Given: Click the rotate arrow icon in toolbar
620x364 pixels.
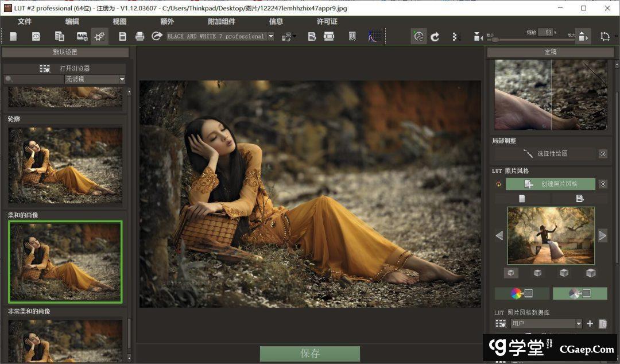Looking at the screenshot, I should (x=435, y=37).
